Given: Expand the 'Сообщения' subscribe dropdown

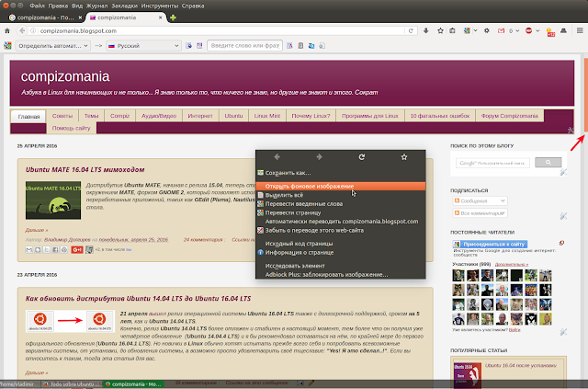Looking at the screenshot, I should 480,200.
